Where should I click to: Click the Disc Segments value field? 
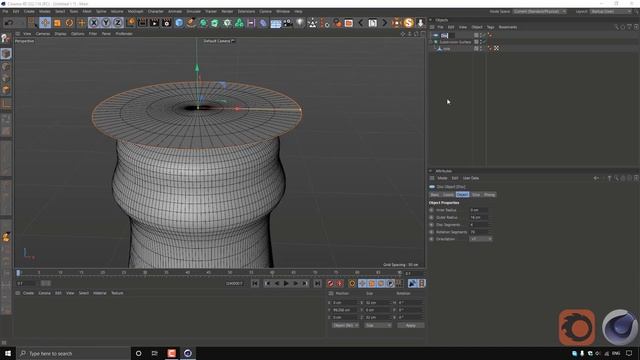click(478, 224)
